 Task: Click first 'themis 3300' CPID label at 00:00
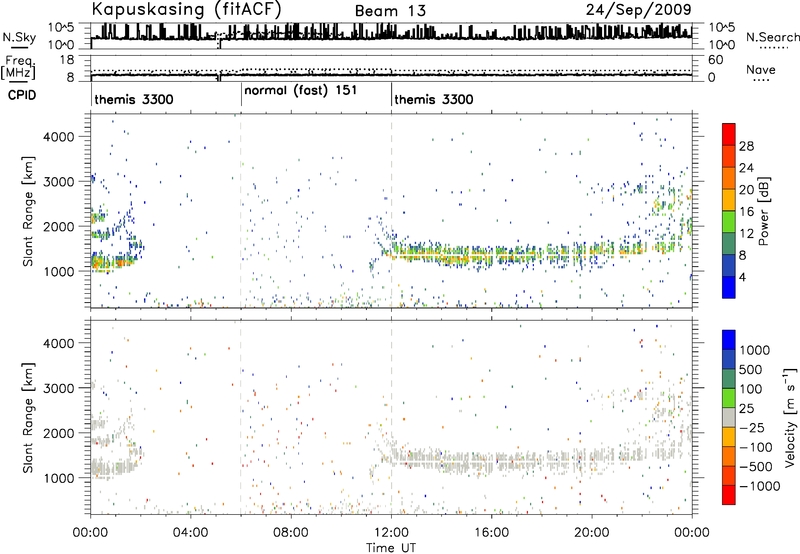tap(134, 99)
